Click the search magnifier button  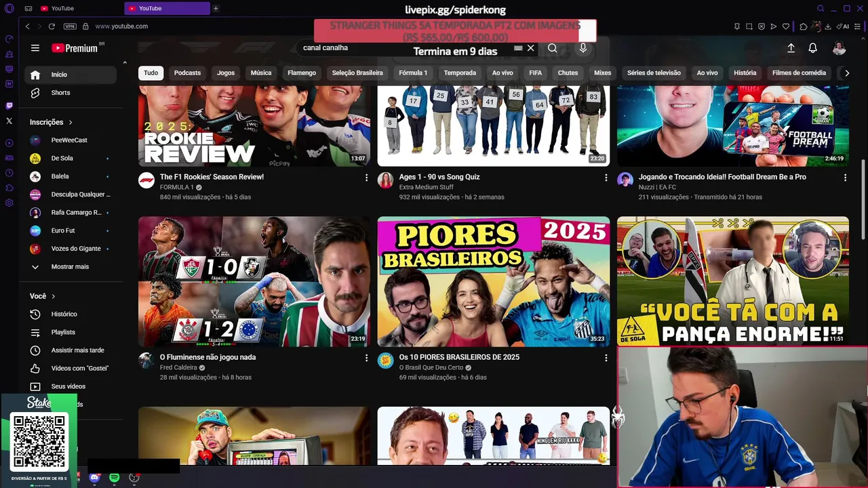coord(553,48)
